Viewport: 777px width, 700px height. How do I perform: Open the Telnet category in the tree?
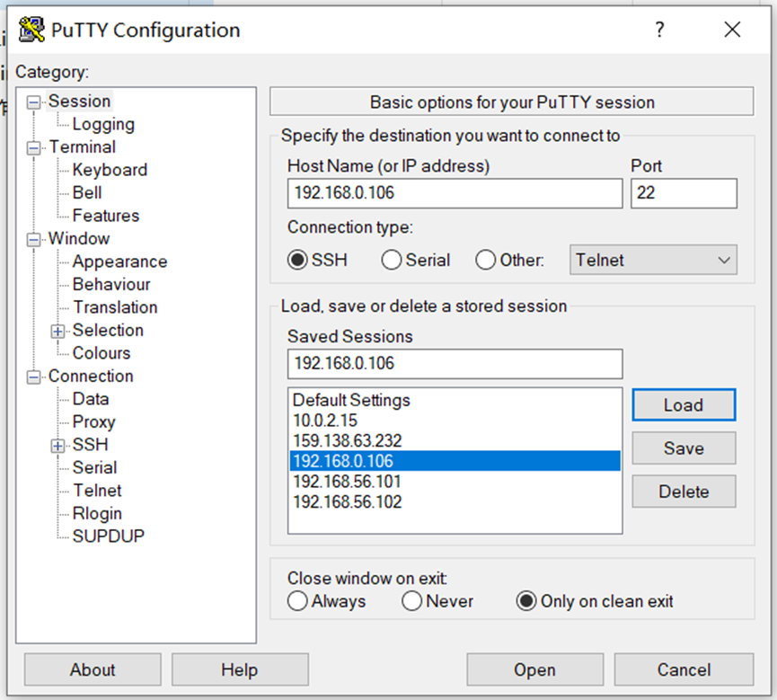(x=97, y=491)
